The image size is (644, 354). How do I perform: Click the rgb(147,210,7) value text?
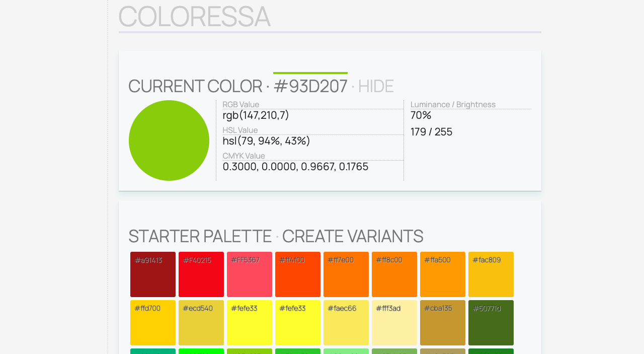256,115
